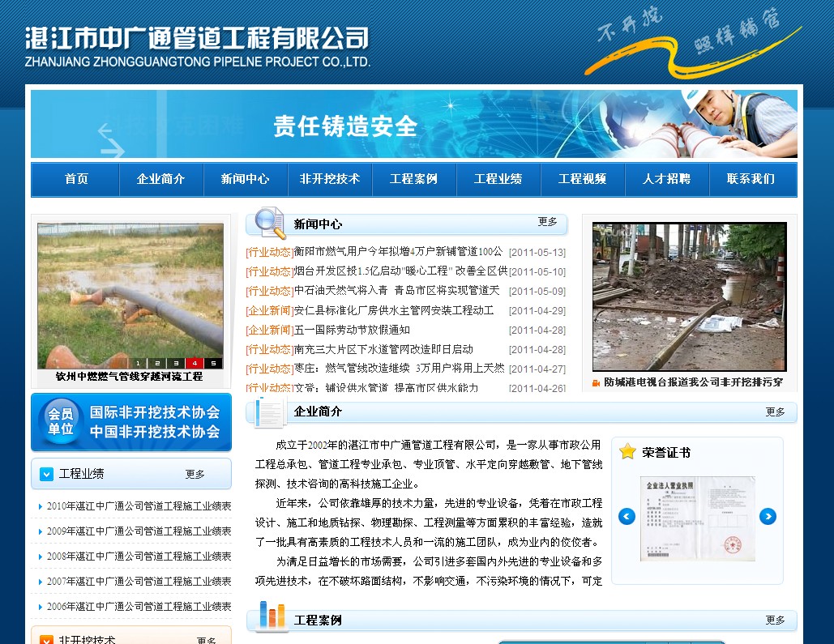The image size is (834, 644).
Task: Switch slideshow to slide 3
Action: click(176, 363)
